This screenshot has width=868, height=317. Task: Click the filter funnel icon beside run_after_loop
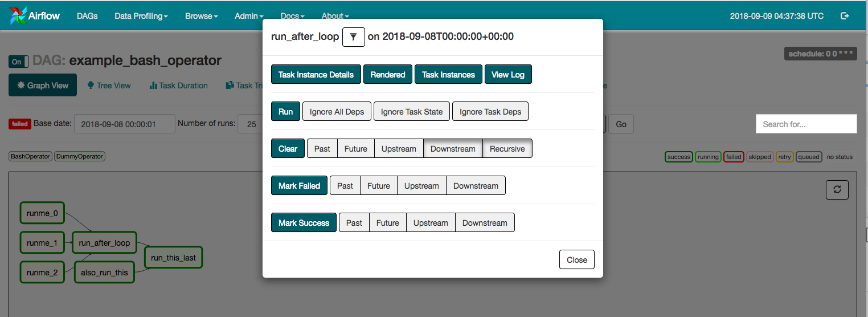[353, 37]
